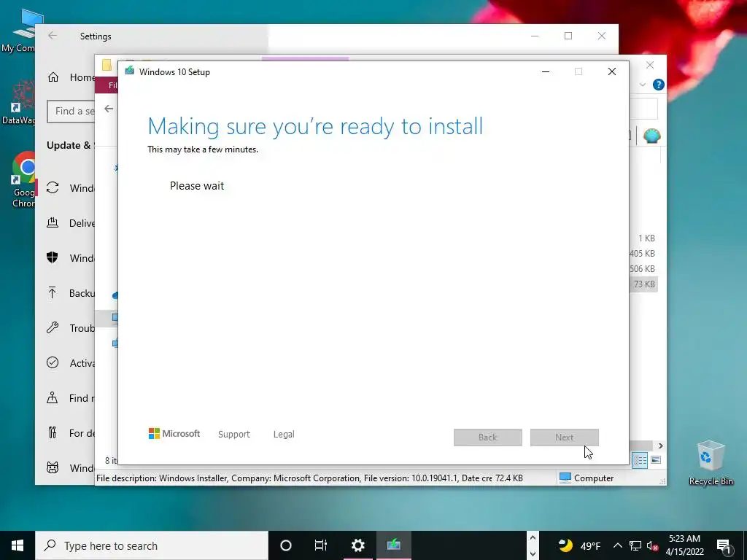The image size is (747, 560).
Task: Open Cortana circle on taskbar
Action: [286, 545]
